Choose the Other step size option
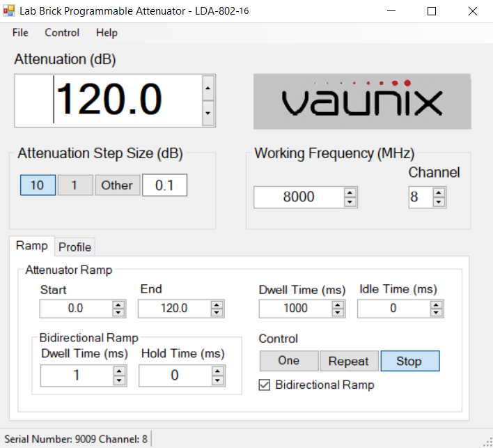This screenshot has width=493, height=448. (116, 185)
